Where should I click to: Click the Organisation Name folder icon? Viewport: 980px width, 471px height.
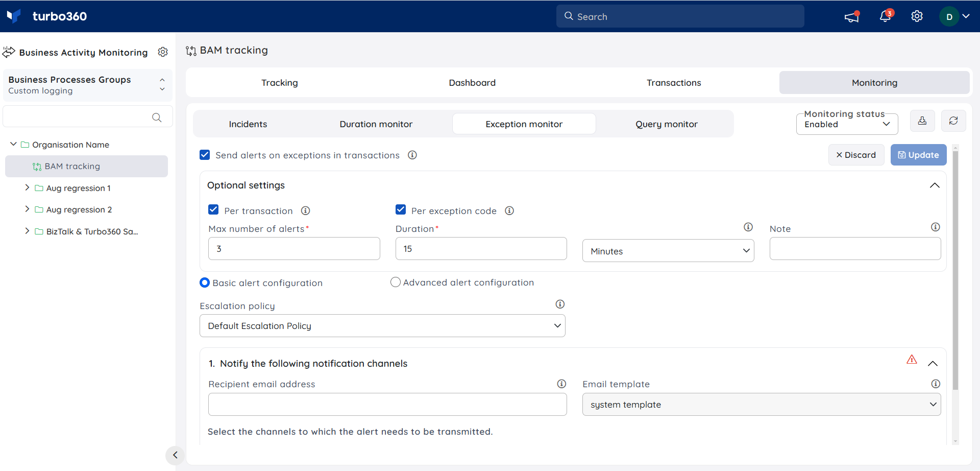pos(25,145)
